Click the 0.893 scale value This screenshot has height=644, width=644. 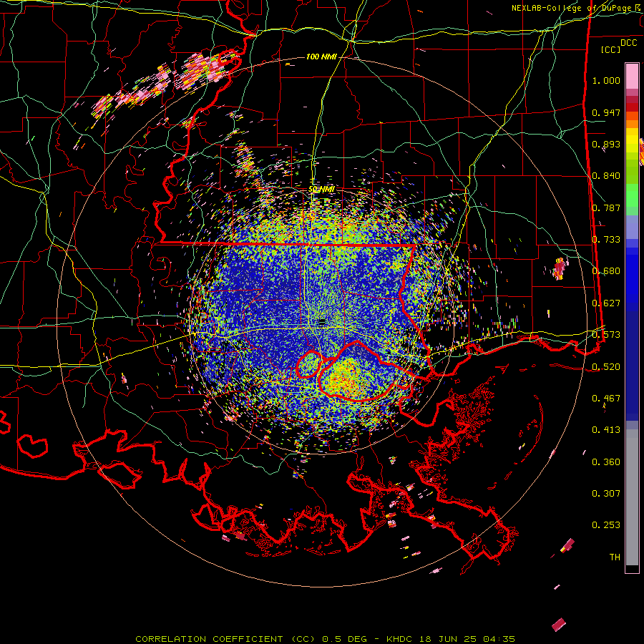tap(606, 144)
